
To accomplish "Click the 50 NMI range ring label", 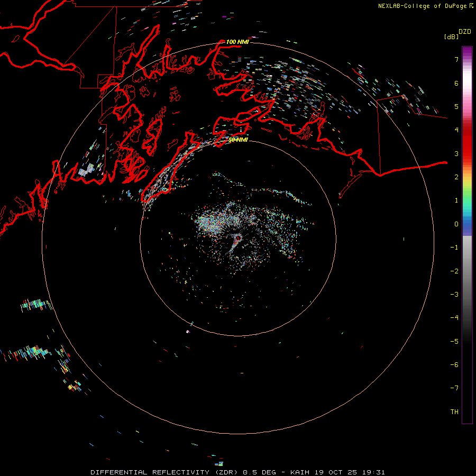I will click(238, 140).
